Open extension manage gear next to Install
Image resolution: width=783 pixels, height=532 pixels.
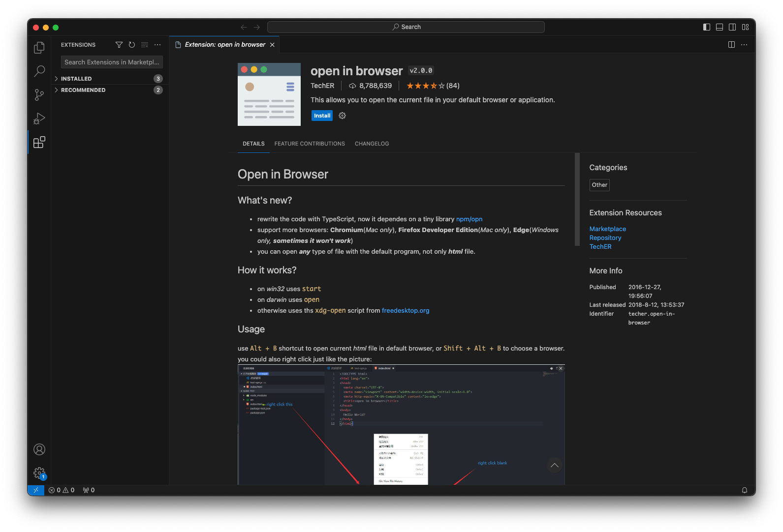(343, 116)
